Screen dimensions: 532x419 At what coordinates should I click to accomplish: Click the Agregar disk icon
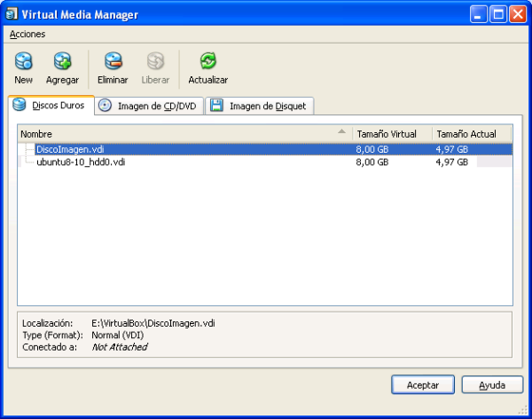pyautogui.click(x=62, y=61)
